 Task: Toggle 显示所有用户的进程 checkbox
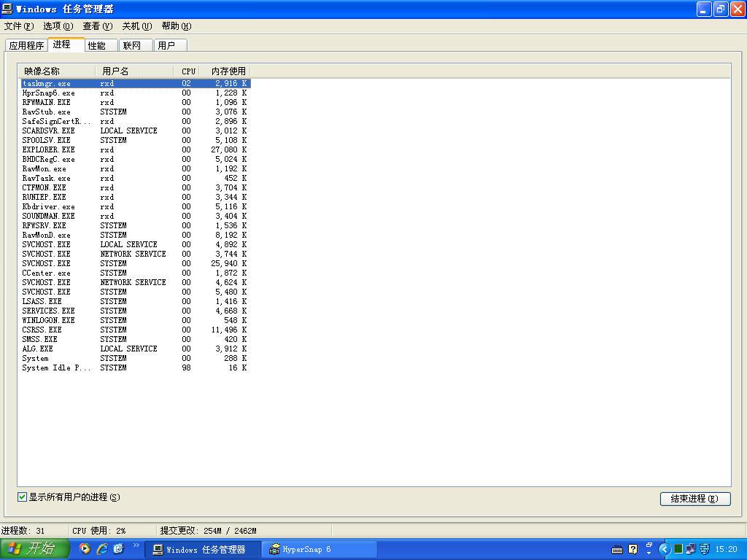pos(22,497)
